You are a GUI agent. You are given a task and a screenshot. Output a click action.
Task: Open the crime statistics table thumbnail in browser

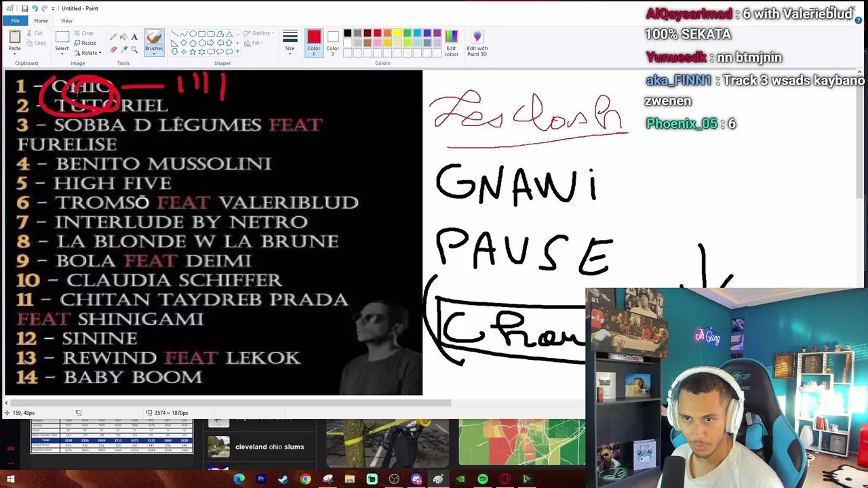pos(112,436)
